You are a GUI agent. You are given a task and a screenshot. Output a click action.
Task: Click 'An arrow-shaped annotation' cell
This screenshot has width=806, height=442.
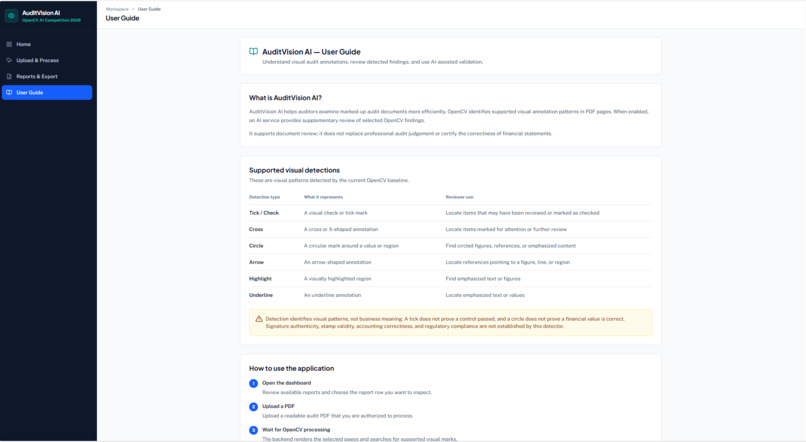[x=337, y=262]
